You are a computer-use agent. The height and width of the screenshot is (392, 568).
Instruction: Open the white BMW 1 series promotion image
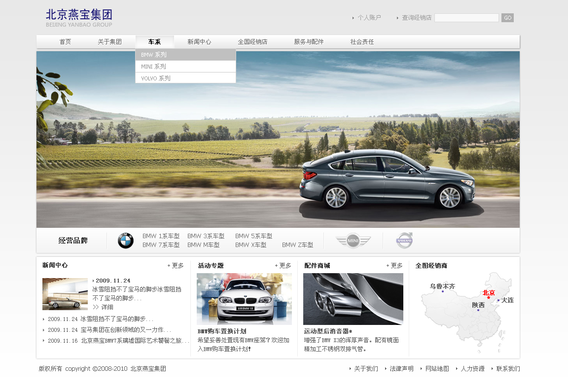click(244, 299)
